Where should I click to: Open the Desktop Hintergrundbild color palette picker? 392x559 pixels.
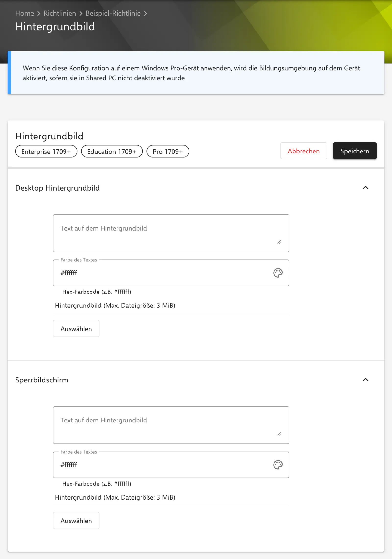pos(278,273)
